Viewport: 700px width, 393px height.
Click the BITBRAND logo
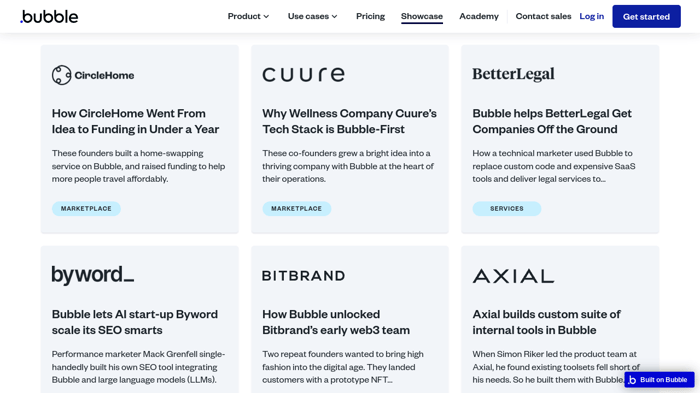tap(304, 276)
